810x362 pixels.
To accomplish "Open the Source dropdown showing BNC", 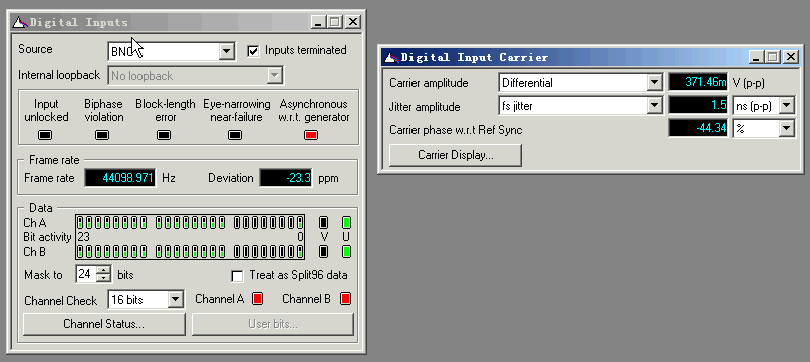I will point(172,51).
